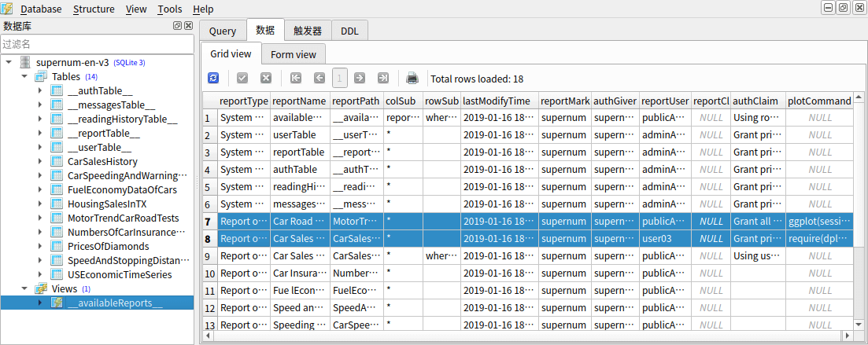Go to last page of rows
The image size is (868, 345).
tap(382, 78)
